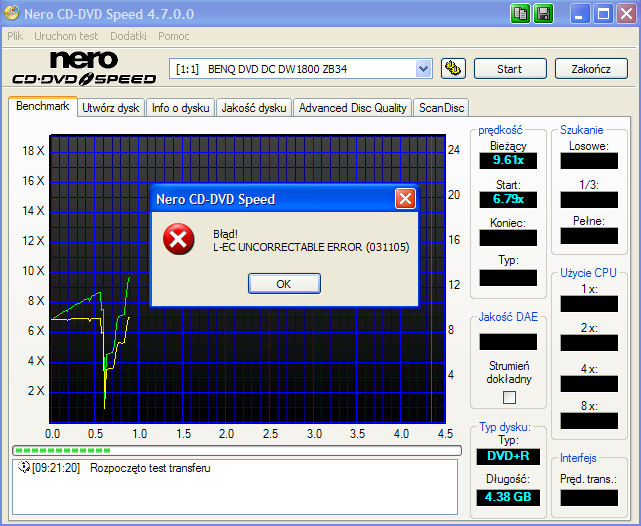Maximize the Nero CD-DVD Speed window
The width and height of the screenshot is (641, 526).
pos(603,14)
